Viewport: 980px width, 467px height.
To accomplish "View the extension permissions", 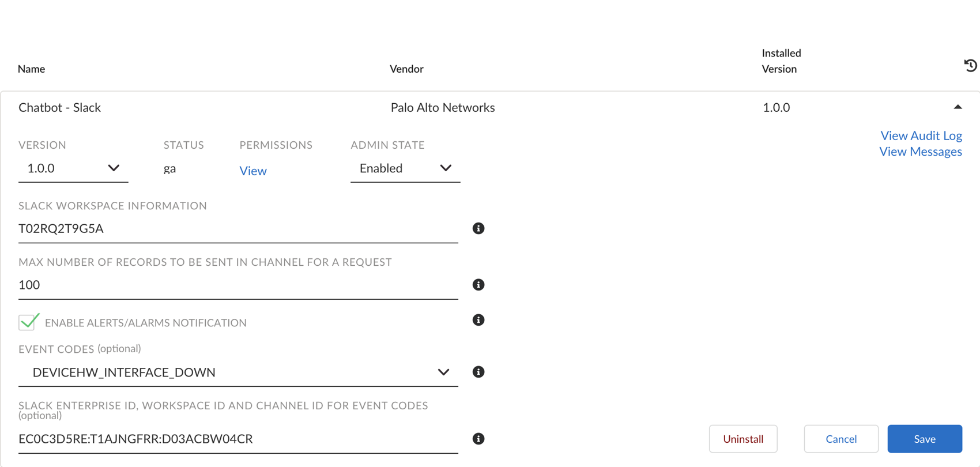I will 253,171.
